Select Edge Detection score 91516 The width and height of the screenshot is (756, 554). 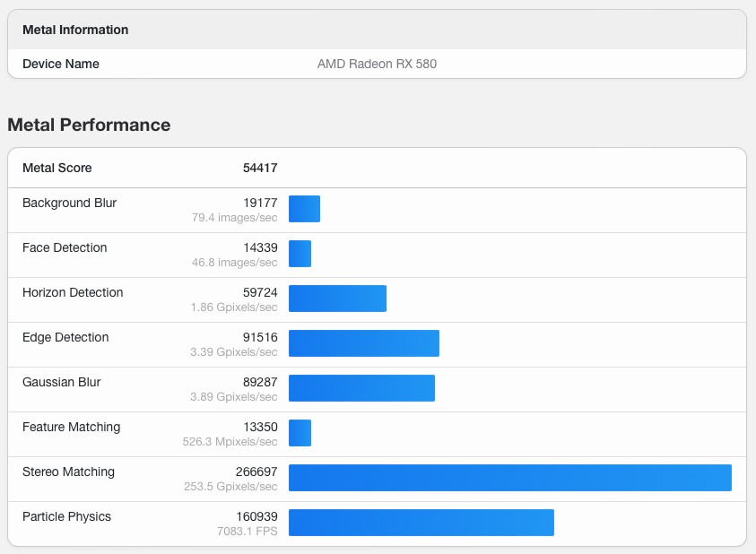click(x=260, y=338)
